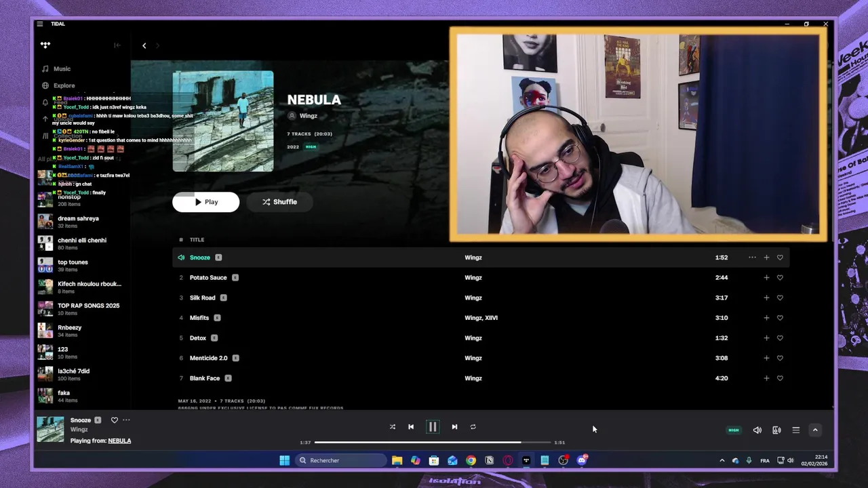Open the output device selector icon
The width and height of the screenshot is (868, 488).
pyautogui.click(x=776, y=430)
